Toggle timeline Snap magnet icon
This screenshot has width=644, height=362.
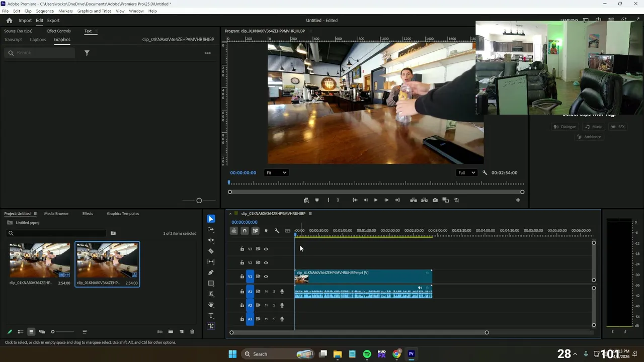point(245,231)
